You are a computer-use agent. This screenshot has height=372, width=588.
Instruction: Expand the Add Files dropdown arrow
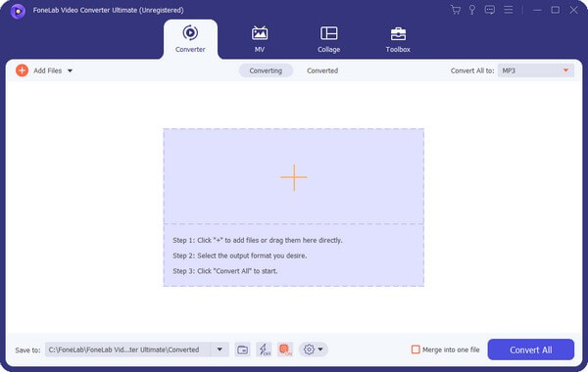(70, 70)
